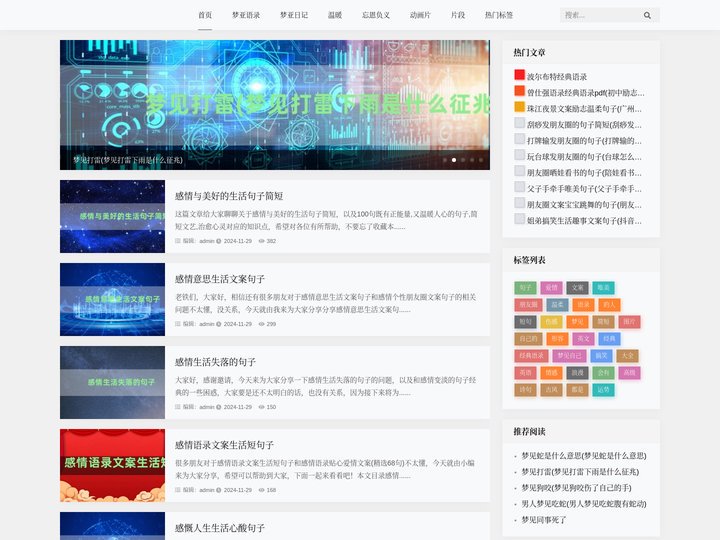Open article title 感情意思生活文案句子

(x=219, y=279)
